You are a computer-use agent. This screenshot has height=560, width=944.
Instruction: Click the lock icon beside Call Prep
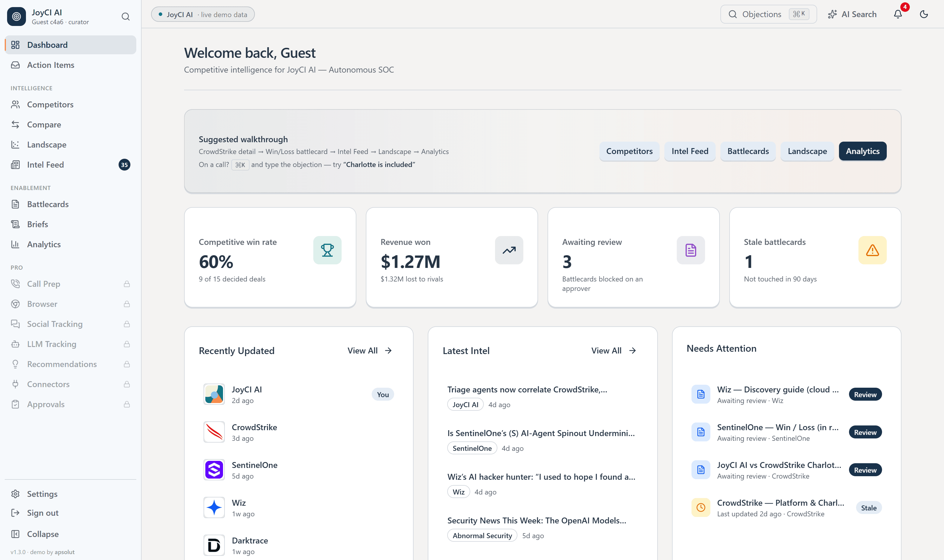[x=127, y=284]
